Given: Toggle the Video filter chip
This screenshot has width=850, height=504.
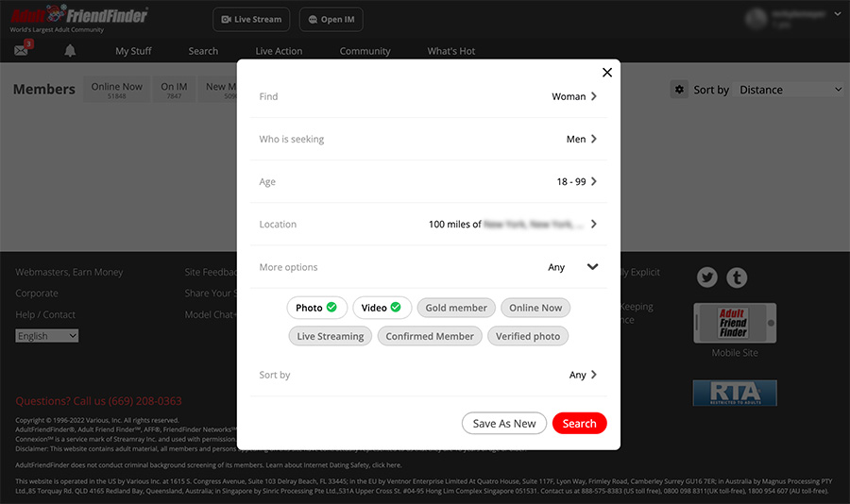Looking at the screenshot, I should coord(382,308).
